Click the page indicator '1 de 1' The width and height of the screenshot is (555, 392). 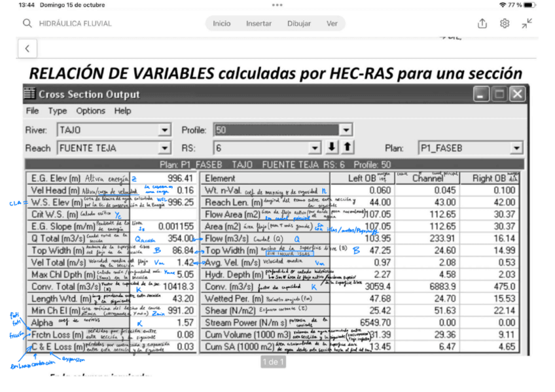tap(274, 362)
